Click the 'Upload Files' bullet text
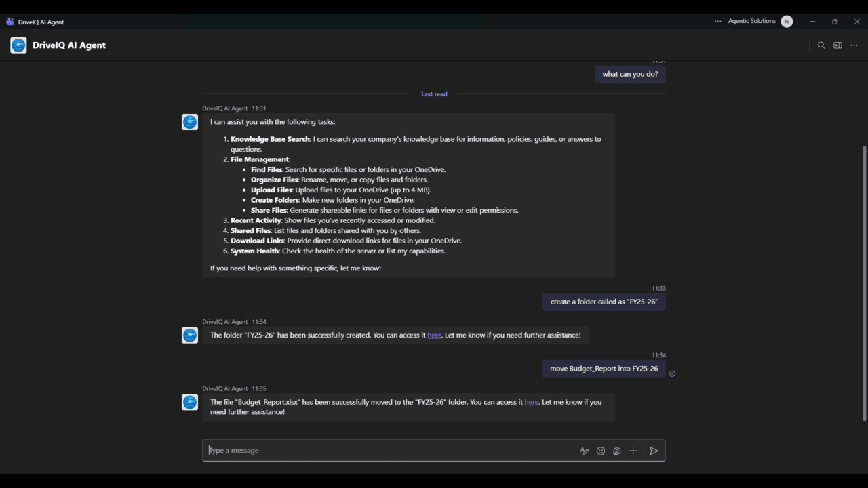Screen dimensions: 868x488 point(341,190)
